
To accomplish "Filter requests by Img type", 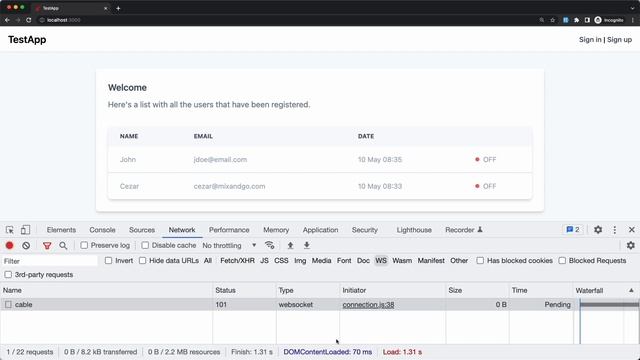I will (300, 260).
